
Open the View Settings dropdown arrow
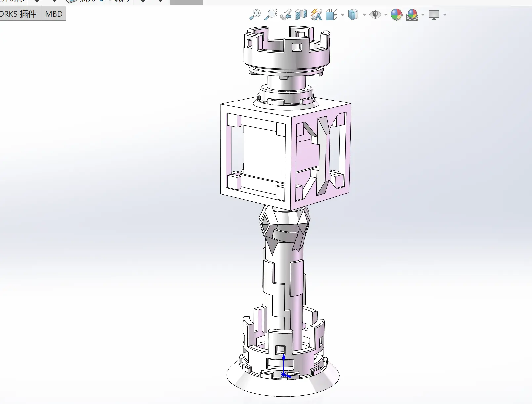pyautogui.click(x=445, y=15)
